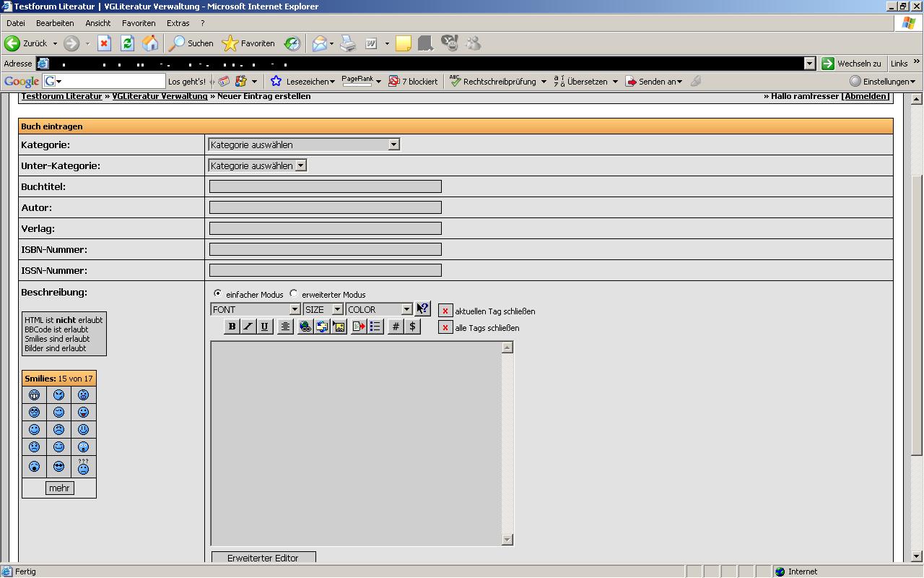
Task: Open the Favoriten menu in menu bar
Action: pyautogui.click(x=139, y=23)
